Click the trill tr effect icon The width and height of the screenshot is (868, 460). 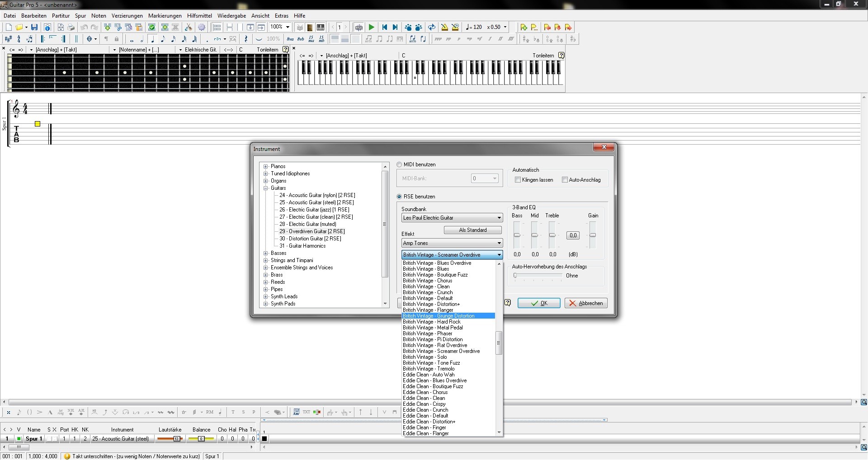pos(184,412)
